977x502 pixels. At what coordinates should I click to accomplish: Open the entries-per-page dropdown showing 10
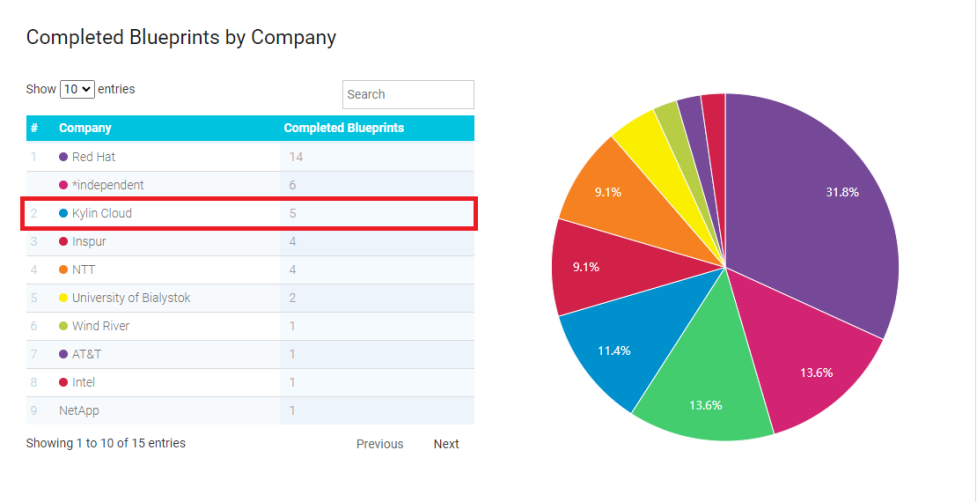pos(77,89)
